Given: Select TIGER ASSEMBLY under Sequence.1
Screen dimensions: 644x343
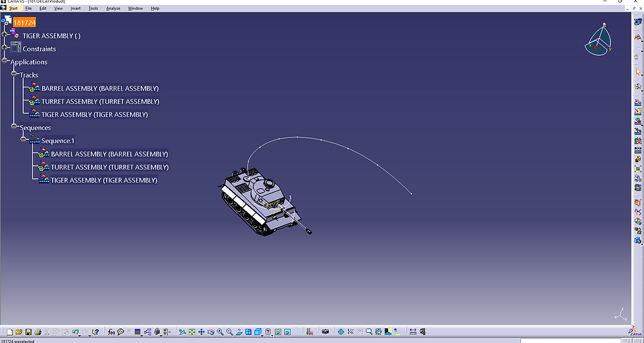Looking at the screenshot, I should pyautogui.click(x=104, y=180).
